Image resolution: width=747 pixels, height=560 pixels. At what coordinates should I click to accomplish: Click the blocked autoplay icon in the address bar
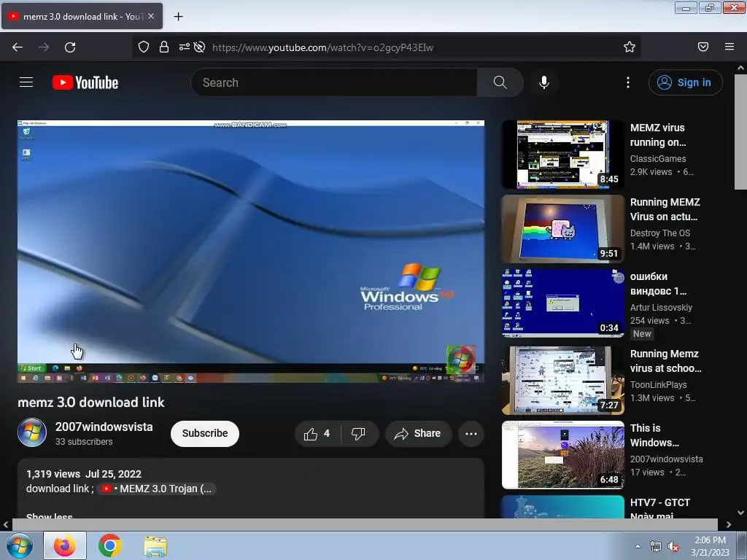(200, 47)
